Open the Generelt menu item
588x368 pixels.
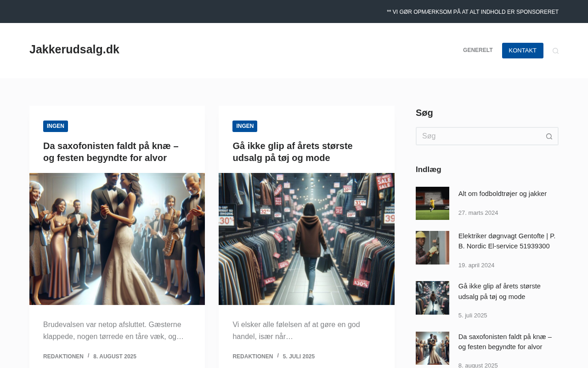click(478, 51)
